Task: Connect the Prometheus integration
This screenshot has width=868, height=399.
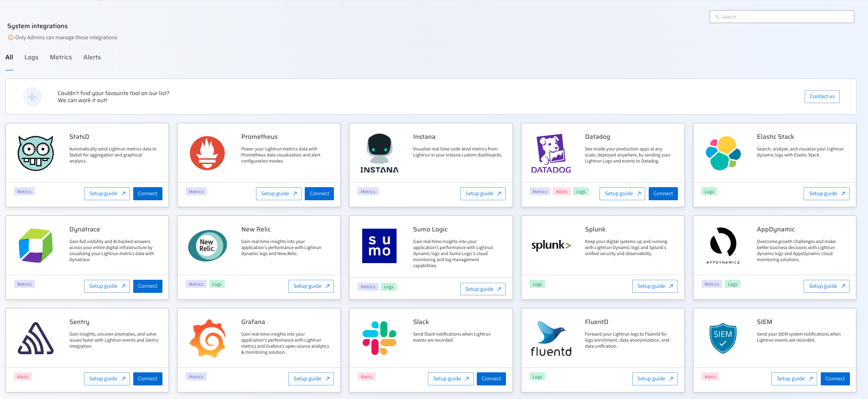Action: (x=319, y=194)
